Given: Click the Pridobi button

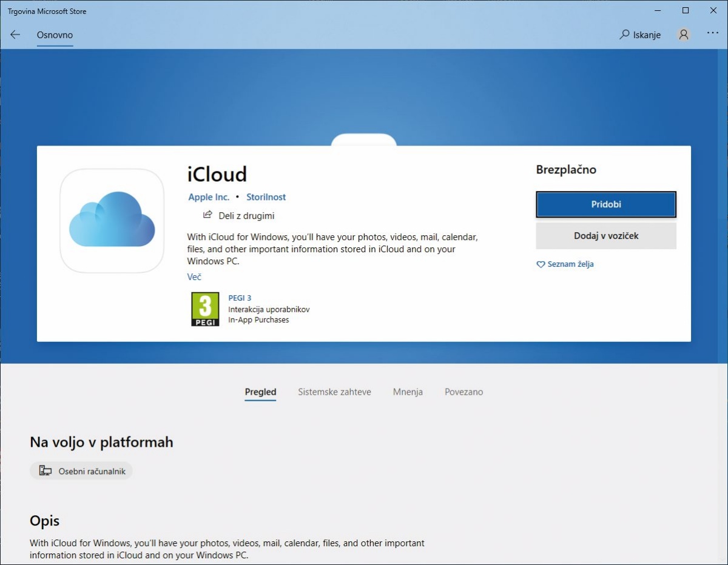Looking at the screenshot, I should coord(606,204).
